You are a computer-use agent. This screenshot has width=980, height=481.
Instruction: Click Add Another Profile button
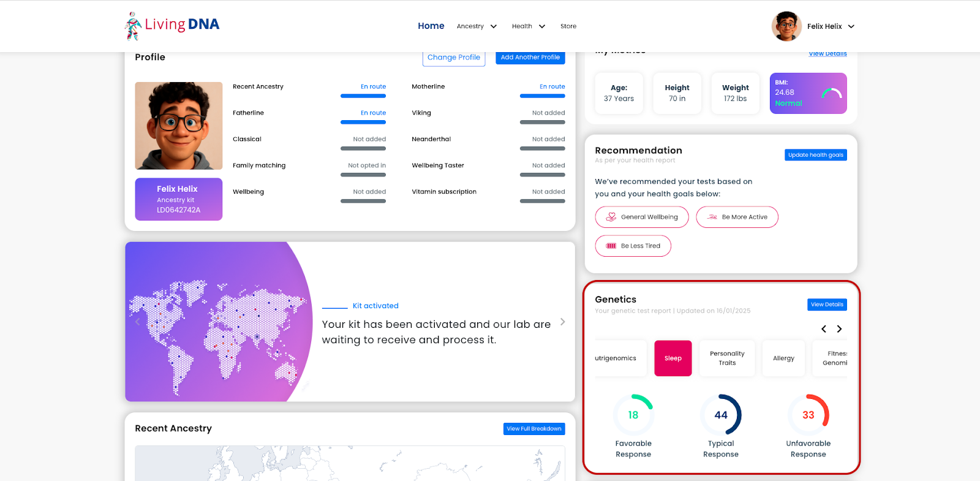(530, 58)
